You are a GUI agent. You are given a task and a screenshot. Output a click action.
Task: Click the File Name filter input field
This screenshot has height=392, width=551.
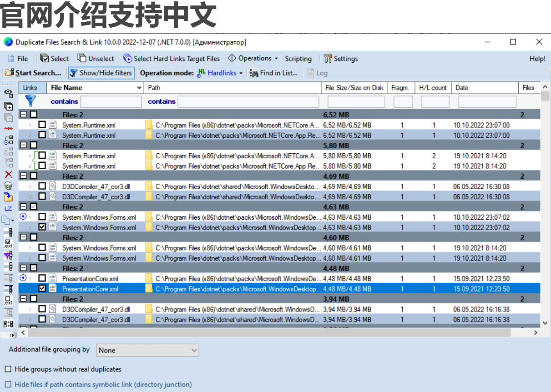(x=111, y=101)
